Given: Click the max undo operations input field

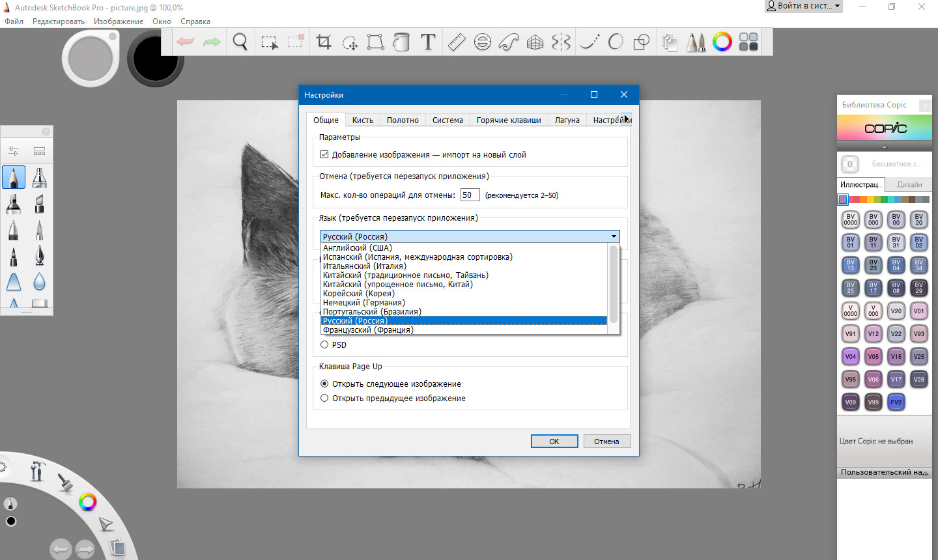Looking at the screenshot, I should point(470,195).
